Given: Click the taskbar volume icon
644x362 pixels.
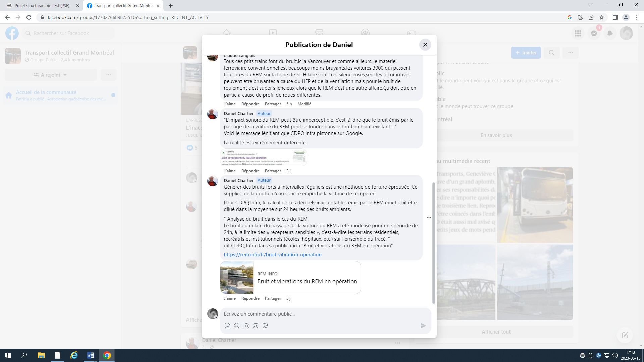Looking at the screenshot, I should coord(614,355).
